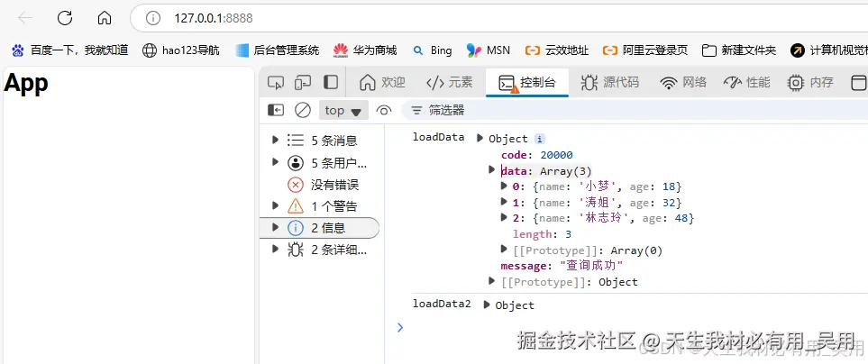Open 后台管理系统 bookmark

coord(277,50)
